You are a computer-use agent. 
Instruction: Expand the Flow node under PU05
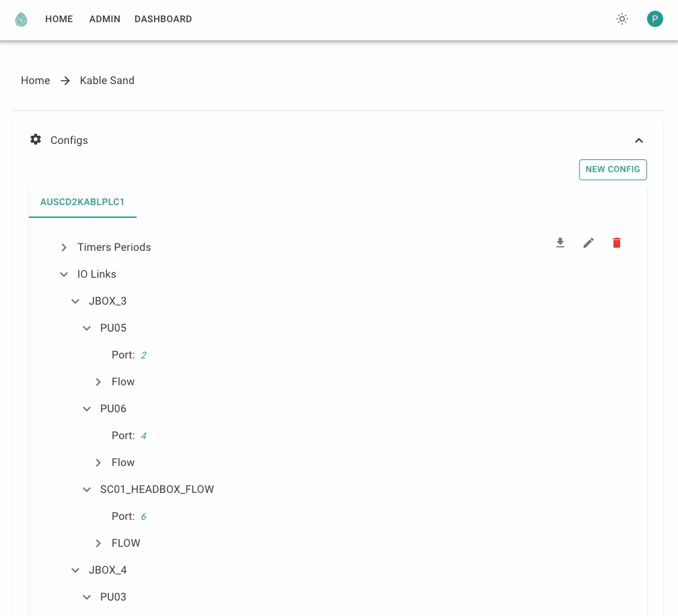coord(98,382)
